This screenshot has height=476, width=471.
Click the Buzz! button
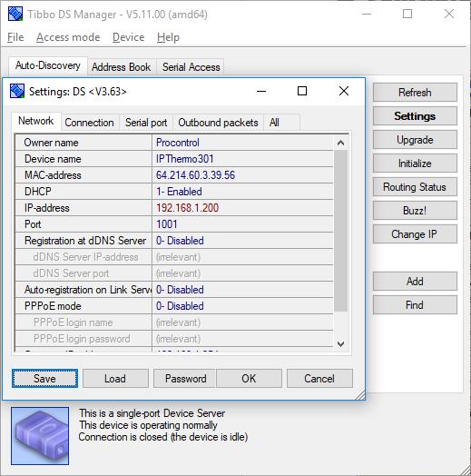pos(415,211)
